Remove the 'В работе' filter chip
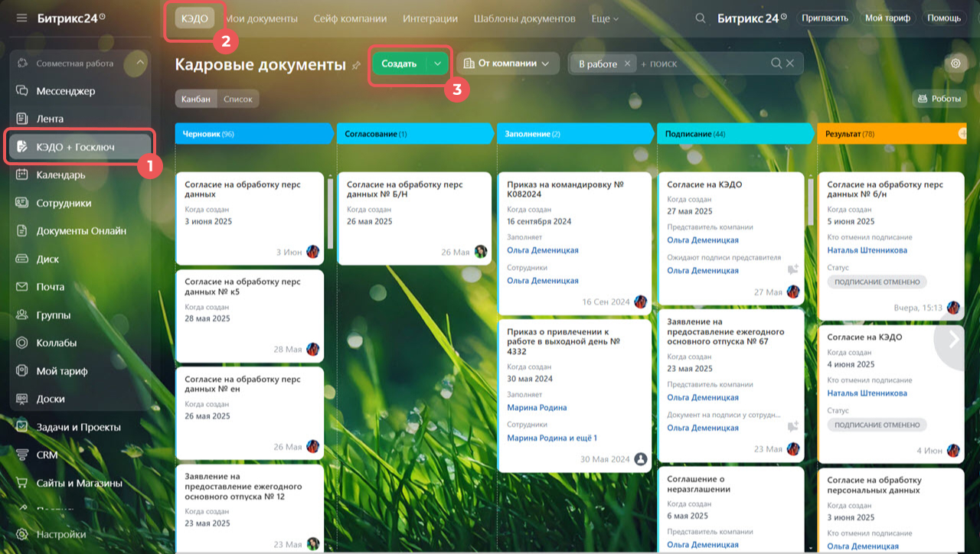 (627, 64)
